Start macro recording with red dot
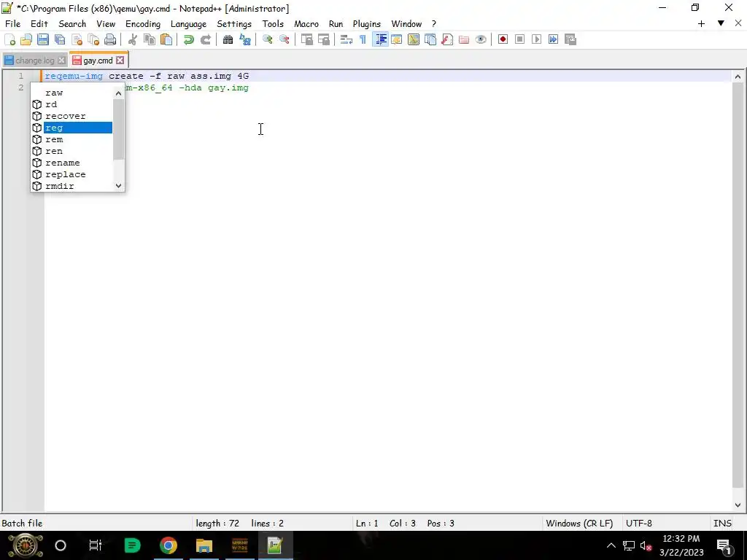747x560 pixels. point(503,39)
